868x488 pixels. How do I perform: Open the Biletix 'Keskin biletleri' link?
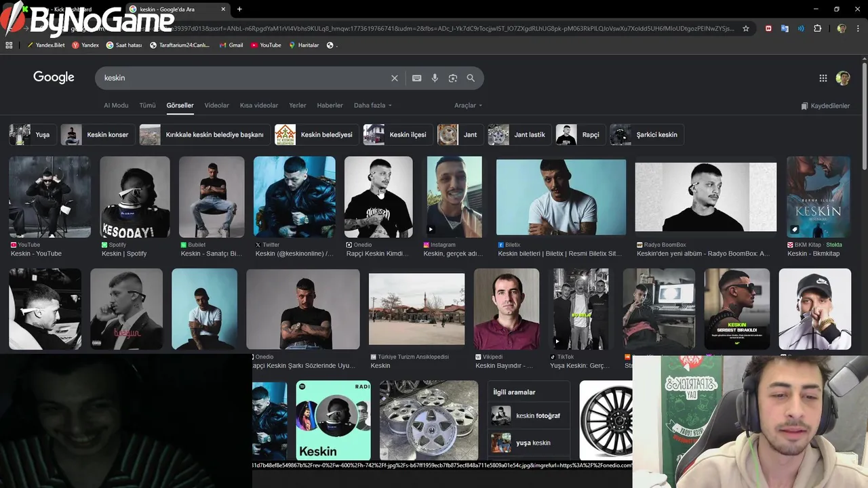coord(559,253)
